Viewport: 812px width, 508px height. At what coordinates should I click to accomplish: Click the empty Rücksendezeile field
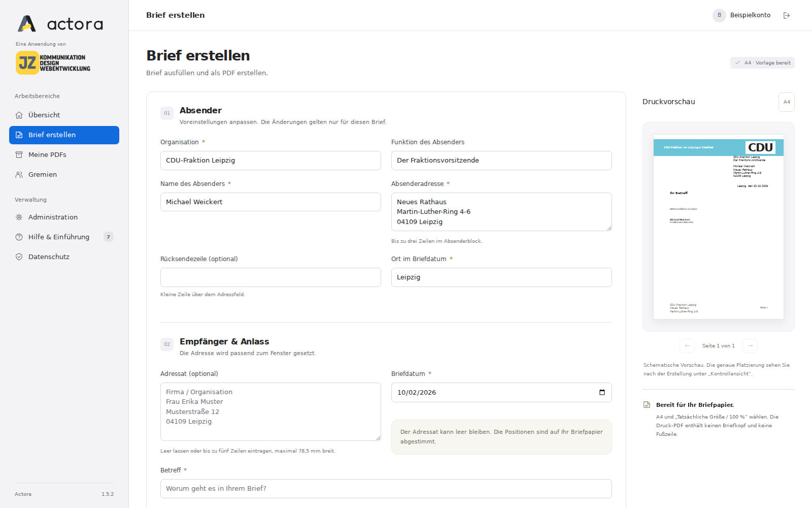(x=270, y=277)
